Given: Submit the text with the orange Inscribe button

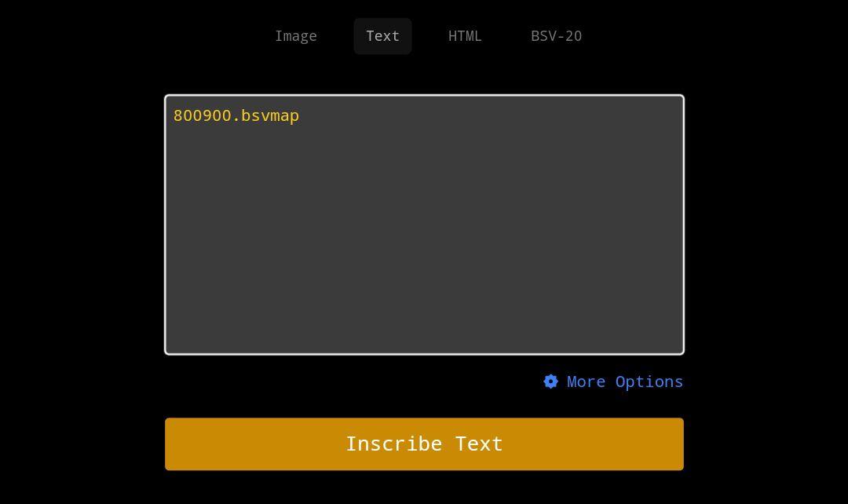Looking at the screenshot, I should [424, 444].
